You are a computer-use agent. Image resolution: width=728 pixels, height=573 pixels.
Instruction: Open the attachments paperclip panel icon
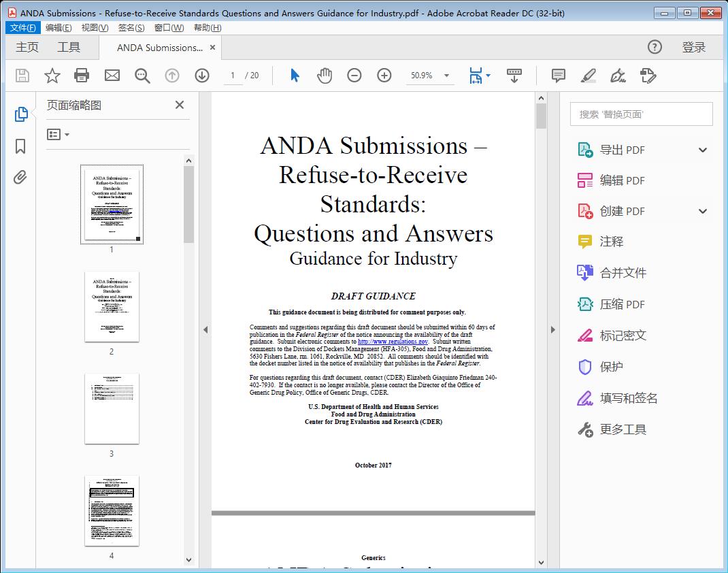[x=20, y=177]
